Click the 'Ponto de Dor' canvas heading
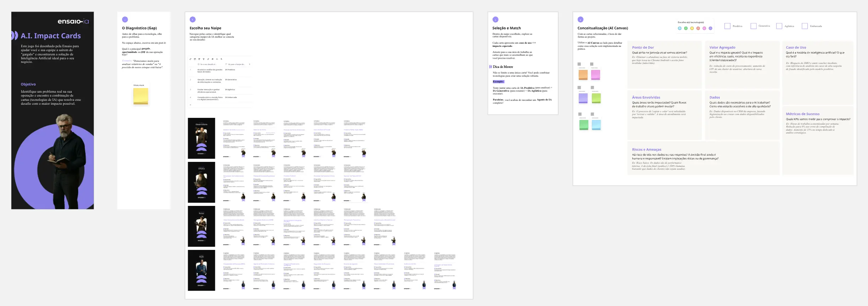 (x=643, y=47)
